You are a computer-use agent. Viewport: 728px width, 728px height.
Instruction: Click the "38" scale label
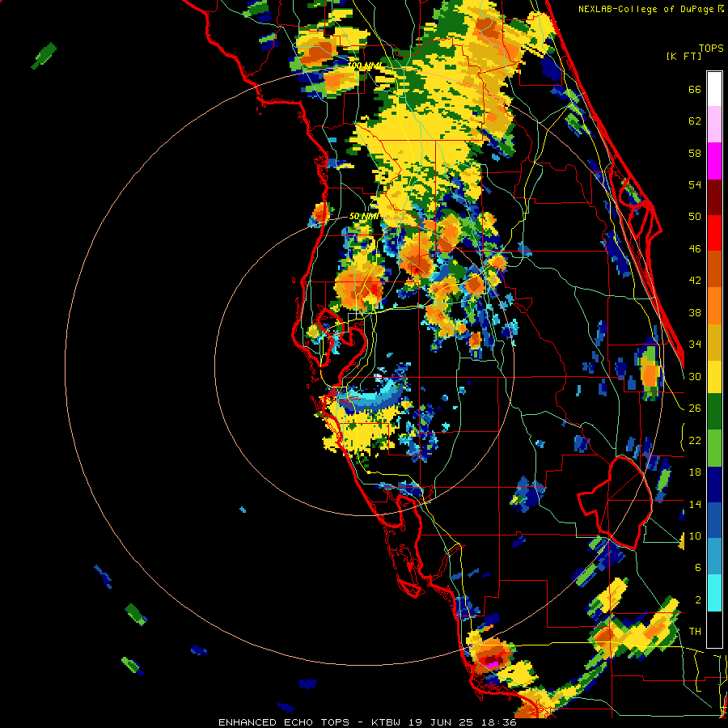(x=695, y=312)
